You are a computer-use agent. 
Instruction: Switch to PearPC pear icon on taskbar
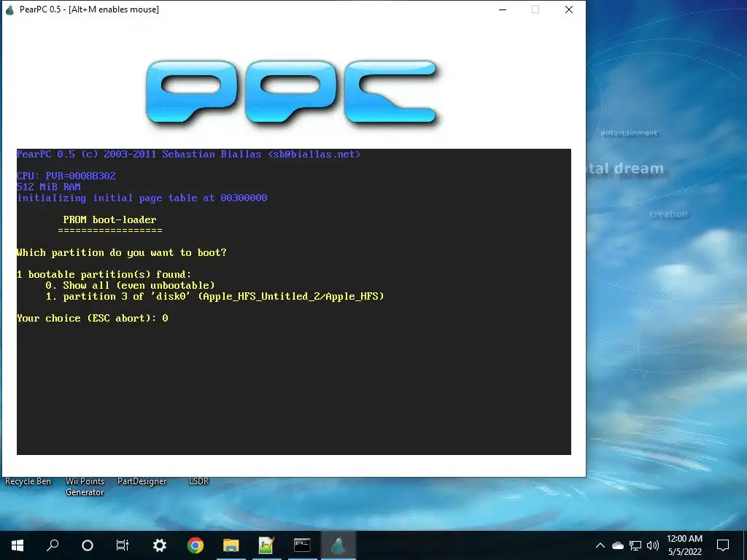[338, 545]
